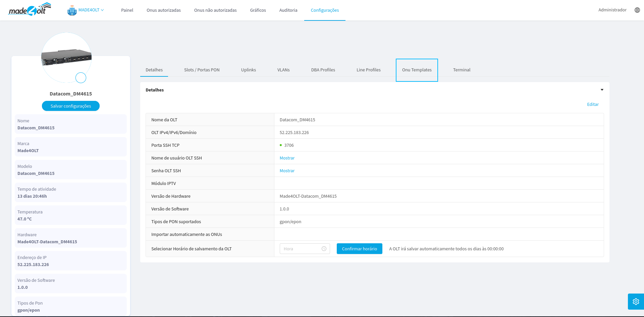
Task: Click the MADE4OLT building icon
Action: 72,10
